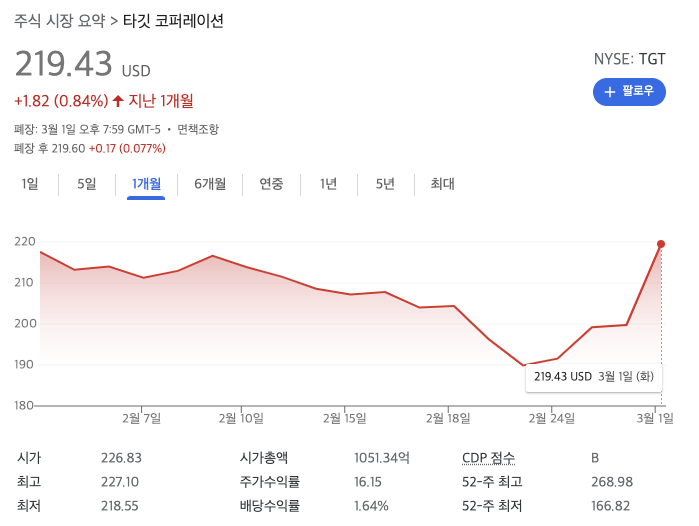Click the 시가총액 value 1051.34억
This screenshot has height=526, width=699.
[382, 458]
